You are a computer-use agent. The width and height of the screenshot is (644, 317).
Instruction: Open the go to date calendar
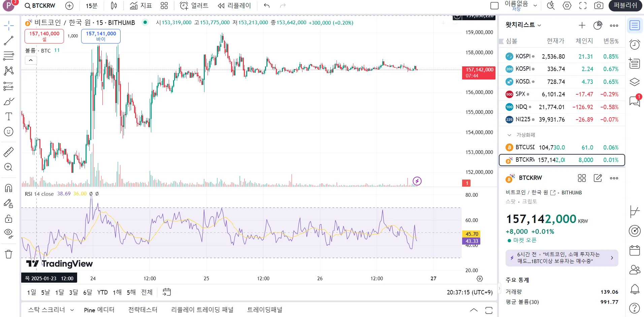coord(167,292)
